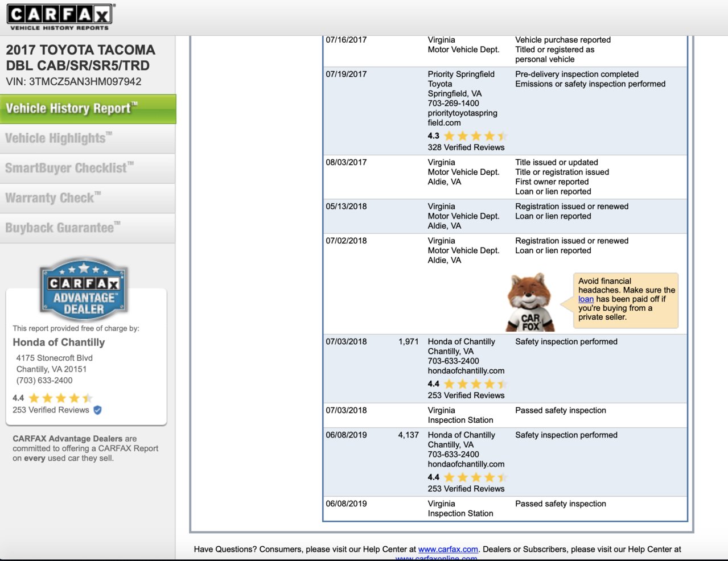Open the Warranty Check tab
The height and width of the screenshot is (561, 728).
coord(88,198)
